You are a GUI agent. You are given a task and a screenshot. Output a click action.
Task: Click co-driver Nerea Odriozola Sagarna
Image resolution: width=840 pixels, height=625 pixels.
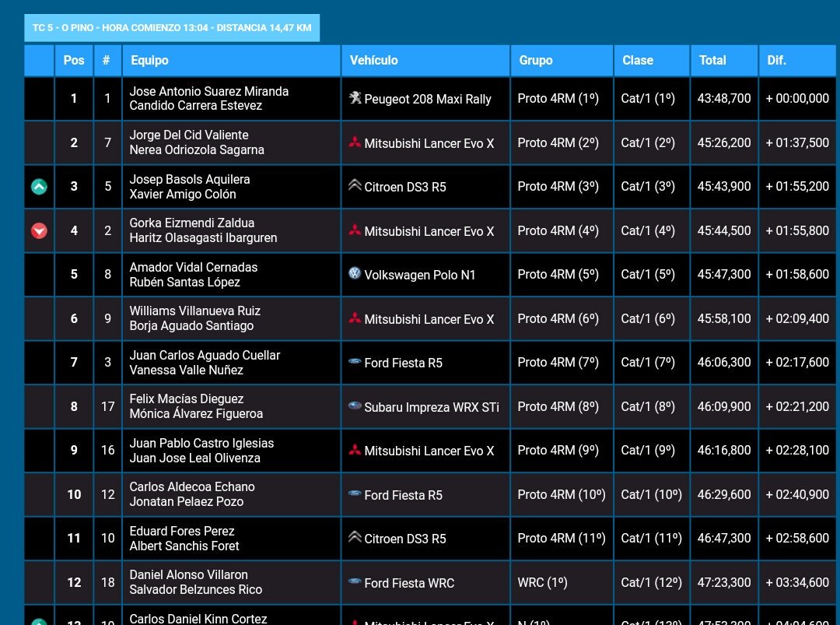tap(197, 150)
